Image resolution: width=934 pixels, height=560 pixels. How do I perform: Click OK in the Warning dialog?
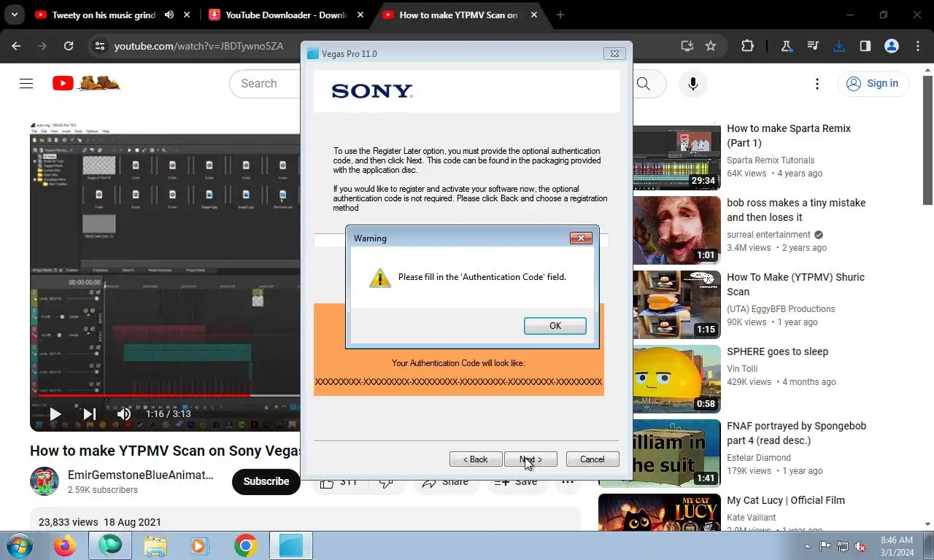coord(555,326)
